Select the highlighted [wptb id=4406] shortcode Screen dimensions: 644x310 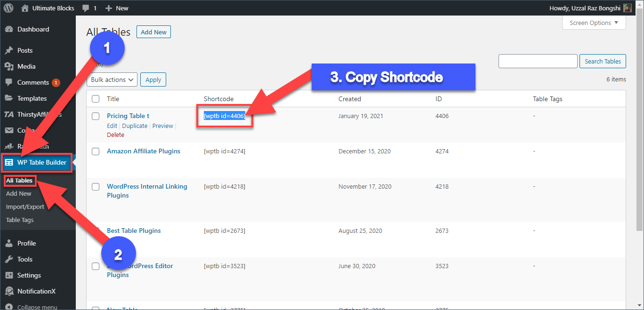click(225, 116)
